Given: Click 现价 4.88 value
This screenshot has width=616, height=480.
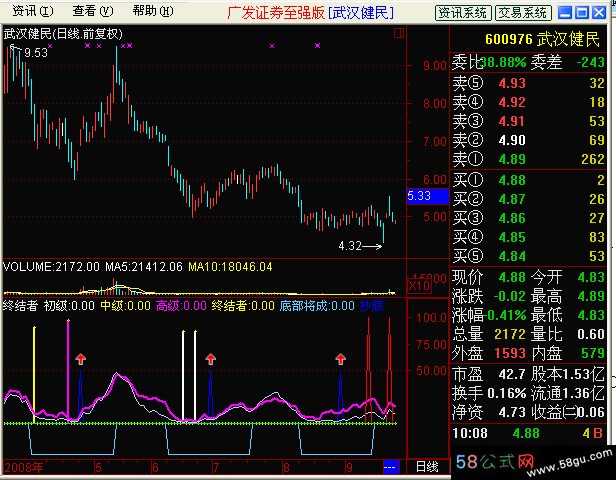Looking at the screenshot, I should [512, 277].
